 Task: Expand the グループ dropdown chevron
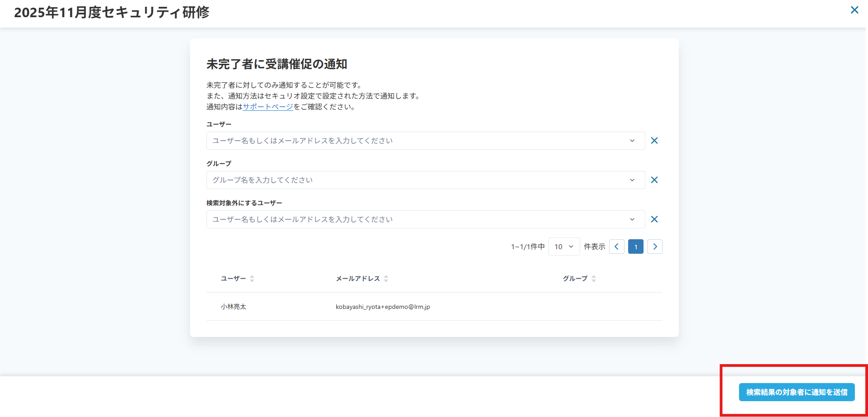(632, 180)
